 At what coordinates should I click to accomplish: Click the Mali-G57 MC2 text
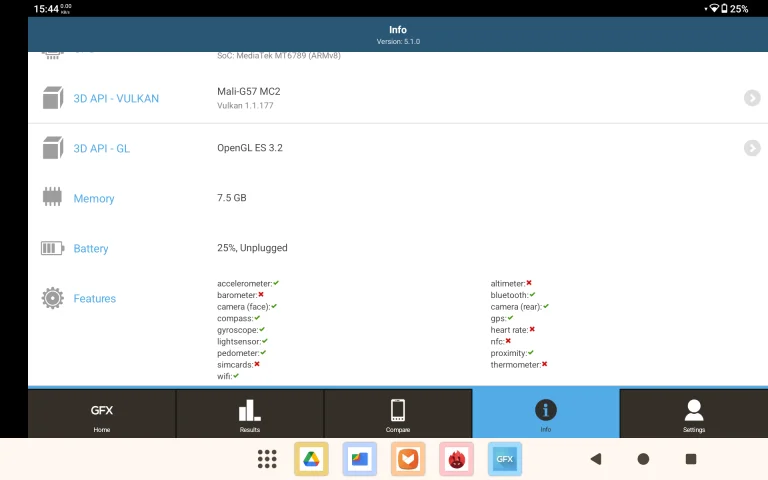coord(249,92)
